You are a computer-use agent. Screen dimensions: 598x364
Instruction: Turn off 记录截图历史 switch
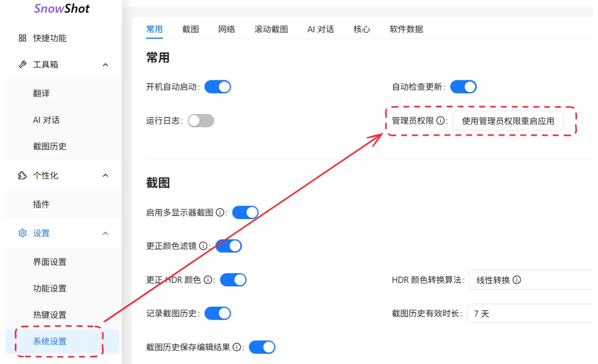point(217,313)
